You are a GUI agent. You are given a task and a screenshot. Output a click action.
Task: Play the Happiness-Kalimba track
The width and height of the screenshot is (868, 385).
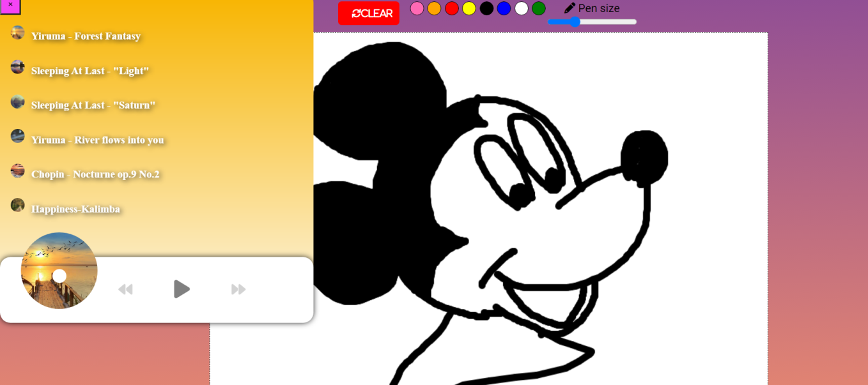point(75,209)
